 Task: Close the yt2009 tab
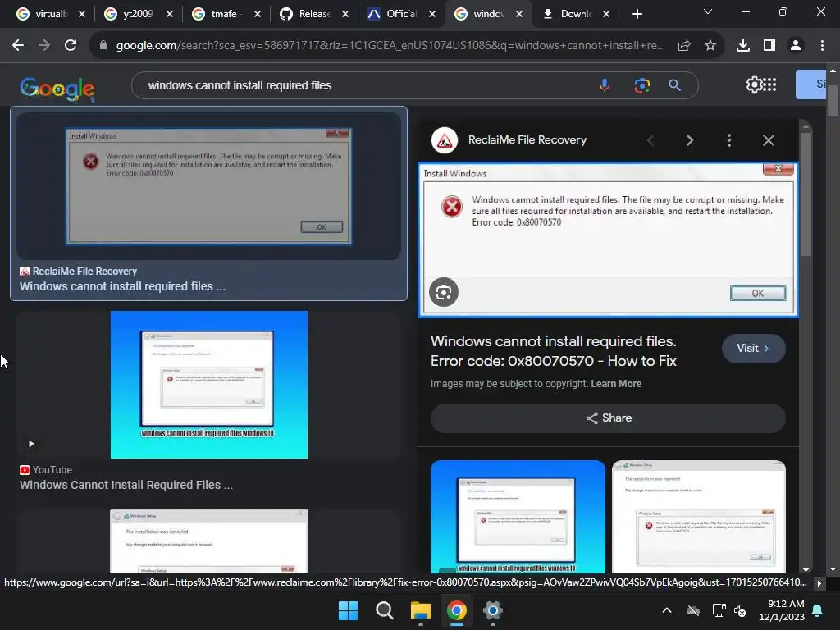pyautogui.click(x=170, y=14)
